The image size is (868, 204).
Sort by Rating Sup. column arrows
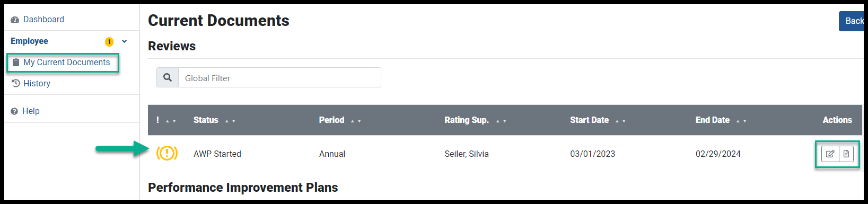(x=501, y=121)
